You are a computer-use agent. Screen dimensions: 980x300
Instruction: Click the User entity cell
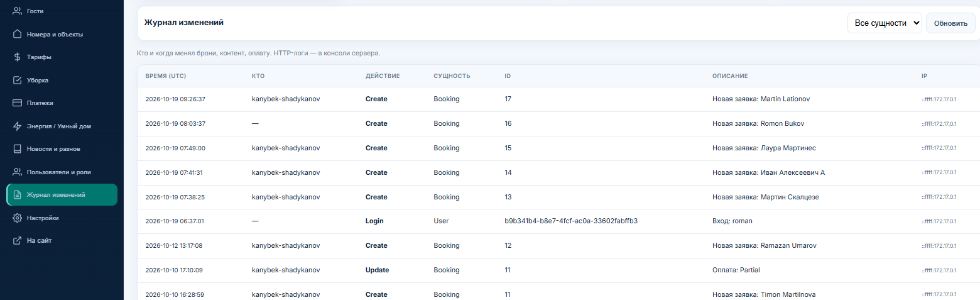pos(441,221)
